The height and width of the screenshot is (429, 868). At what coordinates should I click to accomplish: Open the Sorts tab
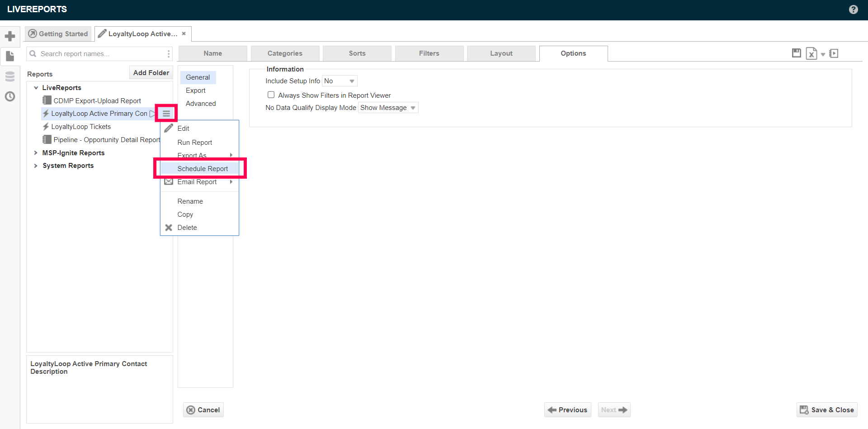point(357,53)
